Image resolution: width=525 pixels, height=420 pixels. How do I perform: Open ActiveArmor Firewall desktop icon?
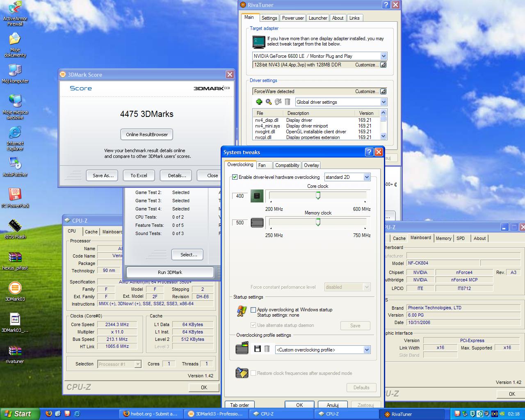click(x=15, y=13)
